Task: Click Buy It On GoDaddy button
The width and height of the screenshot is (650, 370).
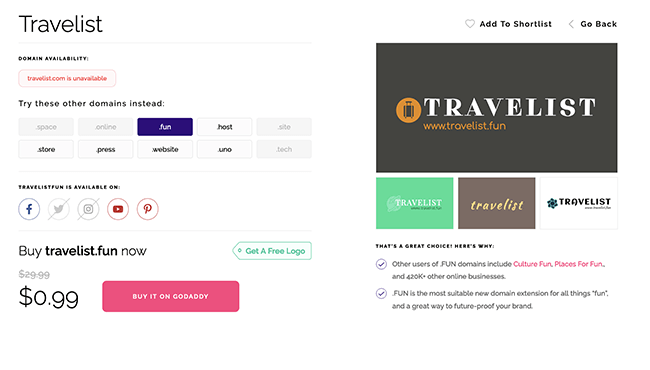Action: [171, 296]
